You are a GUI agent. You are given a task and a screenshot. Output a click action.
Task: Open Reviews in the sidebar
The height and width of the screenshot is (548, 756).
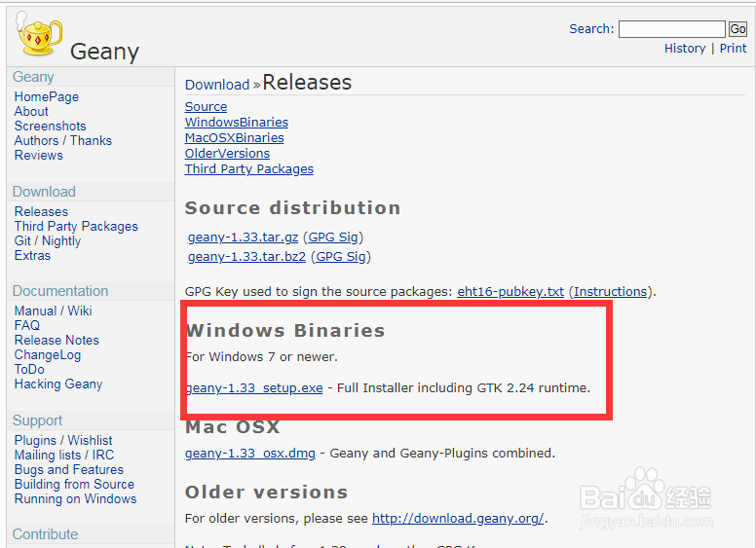point(39,155)
